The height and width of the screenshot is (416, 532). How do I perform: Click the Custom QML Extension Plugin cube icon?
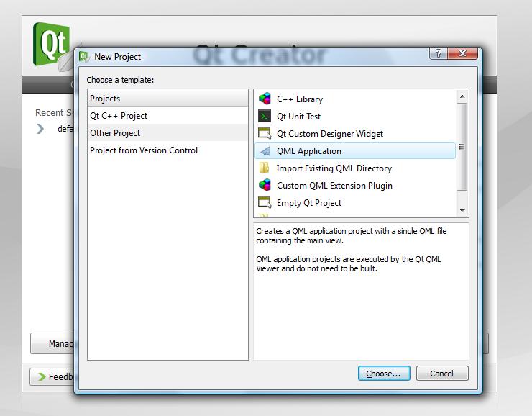click(265, 186)
